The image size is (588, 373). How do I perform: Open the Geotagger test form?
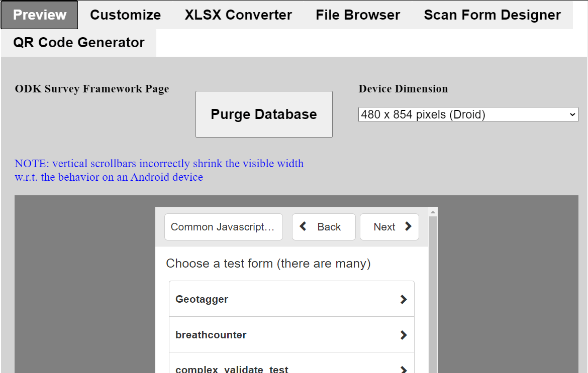tap(292, 299)
